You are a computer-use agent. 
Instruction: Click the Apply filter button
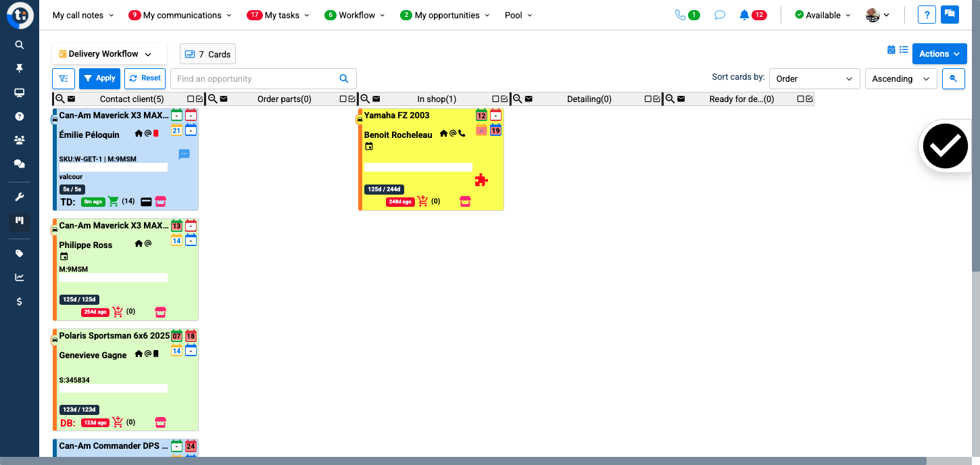click(99, 78)
